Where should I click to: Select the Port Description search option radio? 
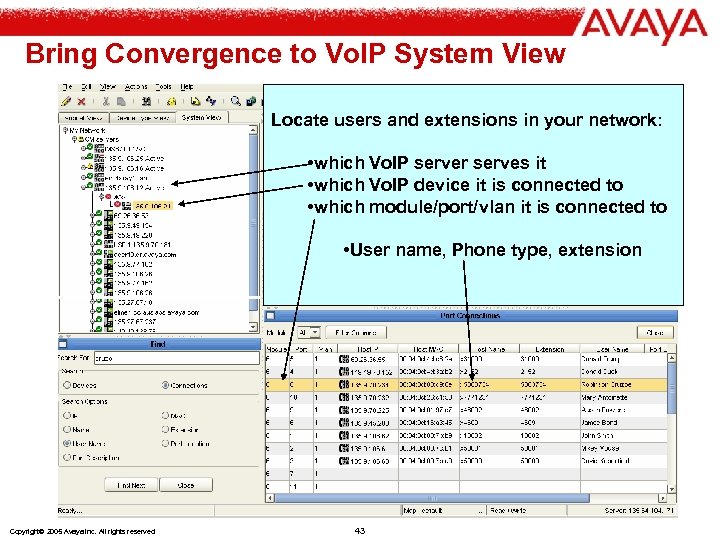(x=67, y=458)
